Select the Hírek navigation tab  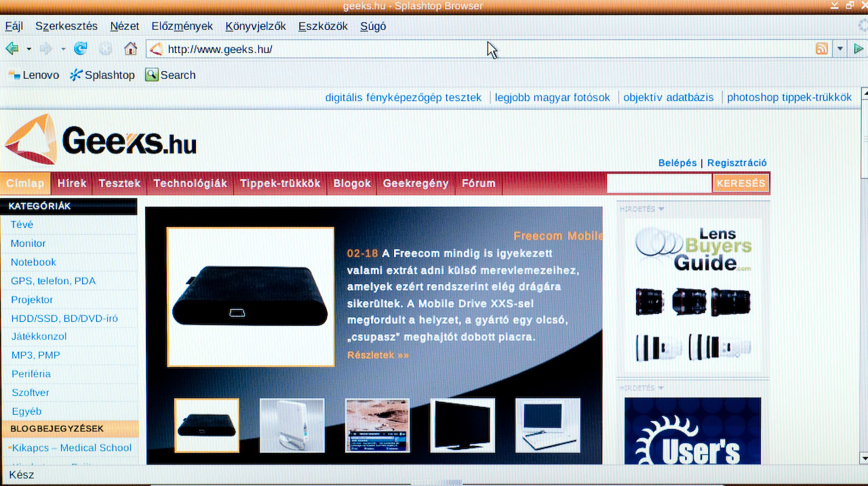(x=72, y=183)
